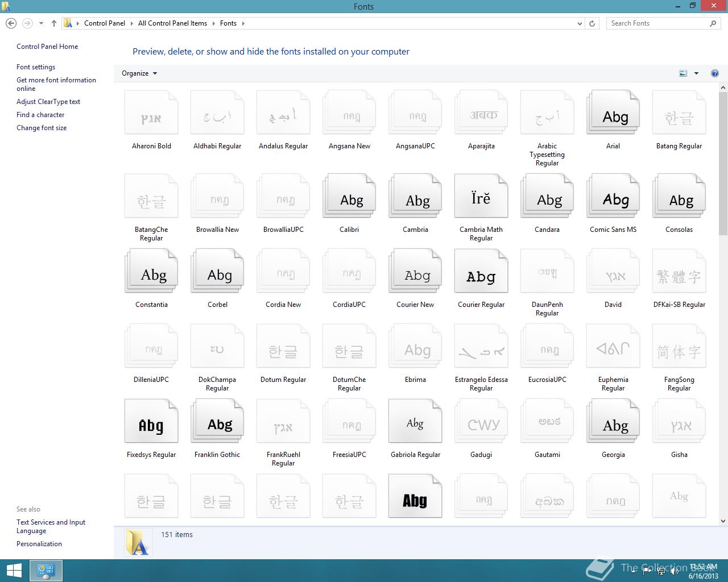Screen dimensions: 728x582
Task: Expand chevron after All Control Panel Items
Action: 213,23
